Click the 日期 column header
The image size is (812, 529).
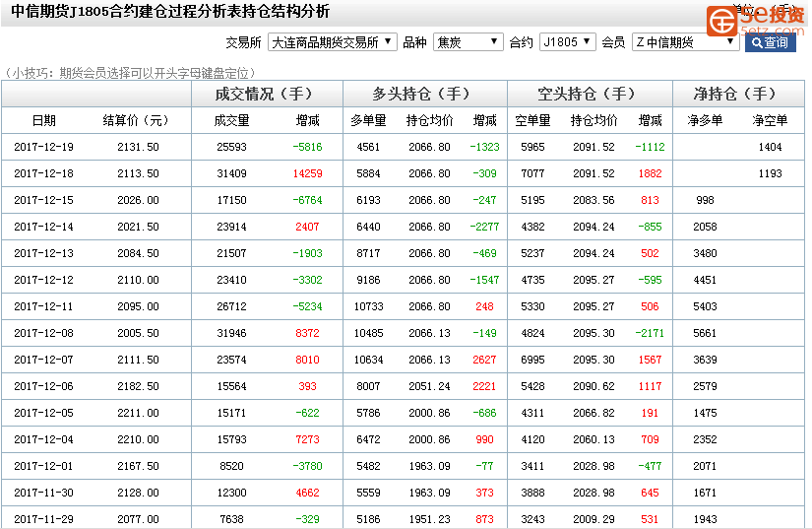pyautogui.click(x=43, y=121)
